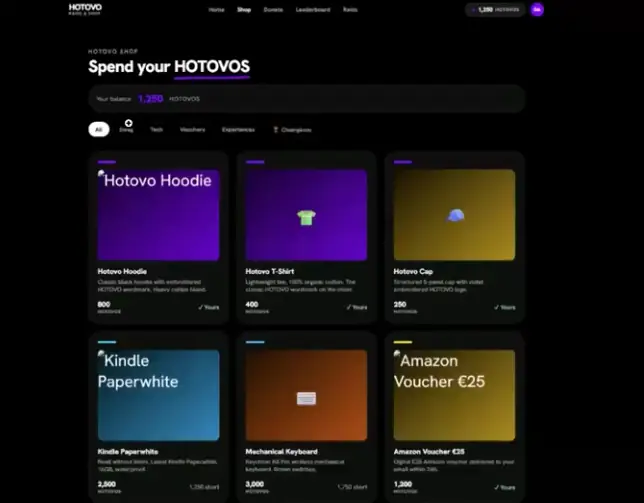
Task: Open the Hotovo Cap image
Action: tap(454, 215)
